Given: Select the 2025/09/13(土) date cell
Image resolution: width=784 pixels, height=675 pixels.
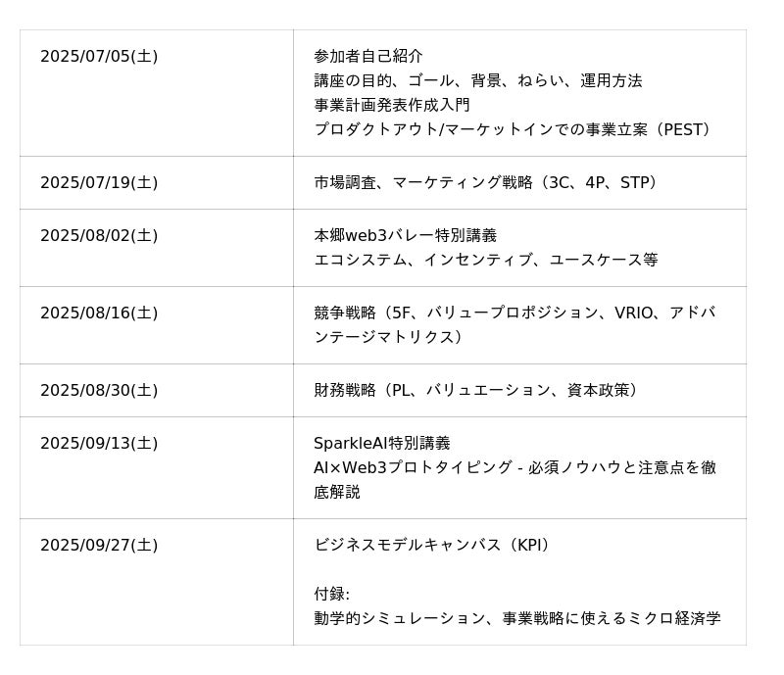Looking at the screenshot, I should pyautogui.click(x=99, y=444).
